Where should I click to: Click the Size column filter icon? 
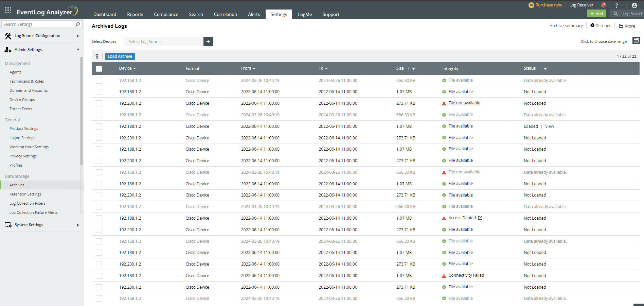(413, 69)
